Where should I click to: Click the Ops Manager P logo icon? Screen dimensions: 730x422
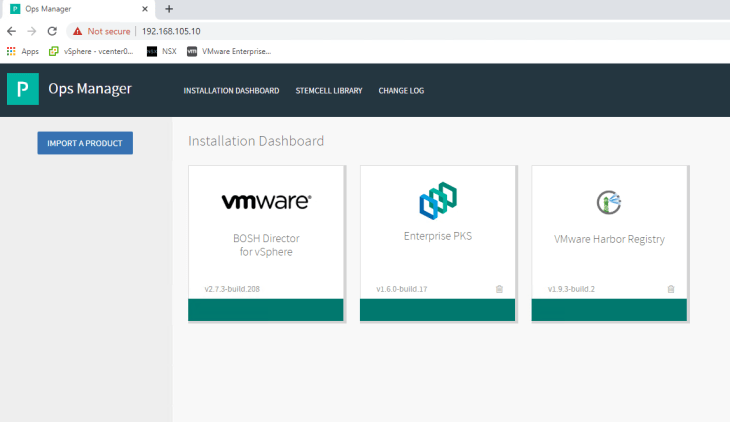click(22, 89)
